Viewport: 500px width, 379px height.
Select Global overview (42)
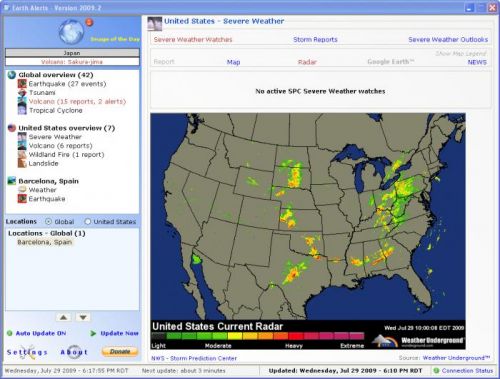pos(56,75)
